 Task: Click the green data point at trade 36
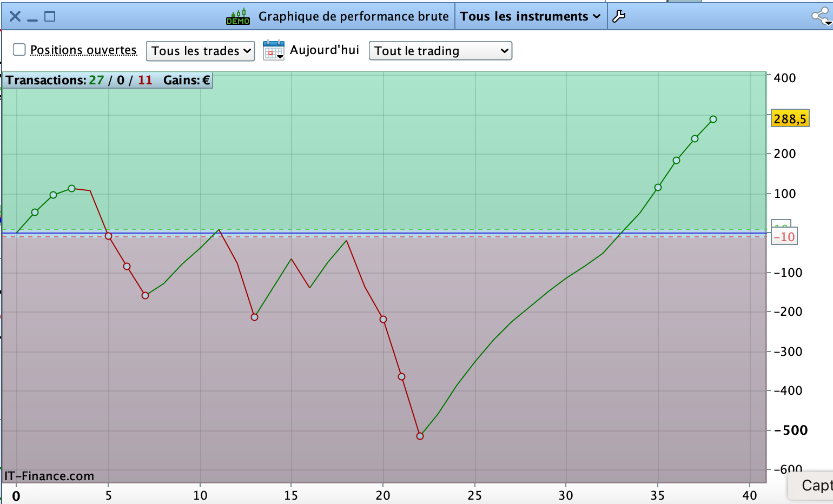[x=676, y=160]
